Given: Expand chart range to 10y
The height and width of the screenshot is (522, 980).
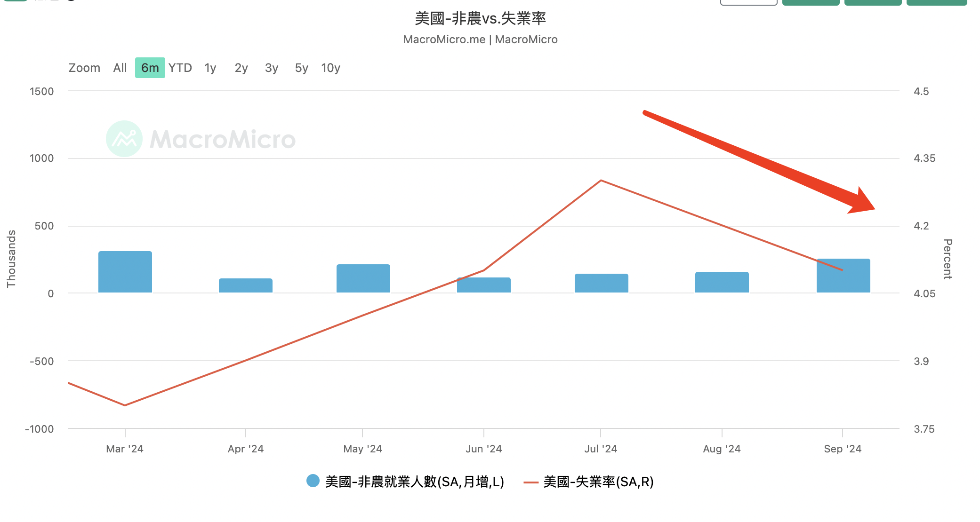Looking at the screenshot, I should [x=330, y=68].
